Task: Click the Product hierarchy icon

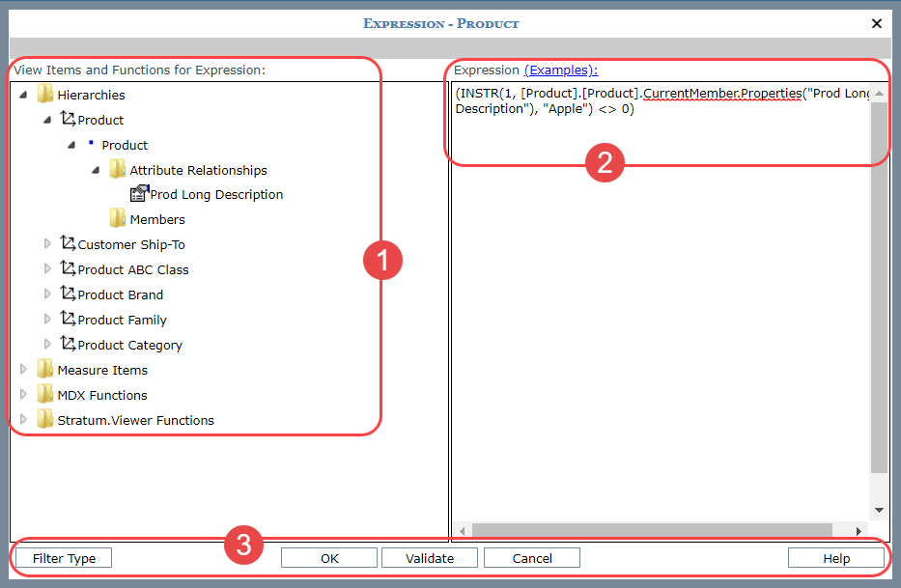Action: coord(68,120)
